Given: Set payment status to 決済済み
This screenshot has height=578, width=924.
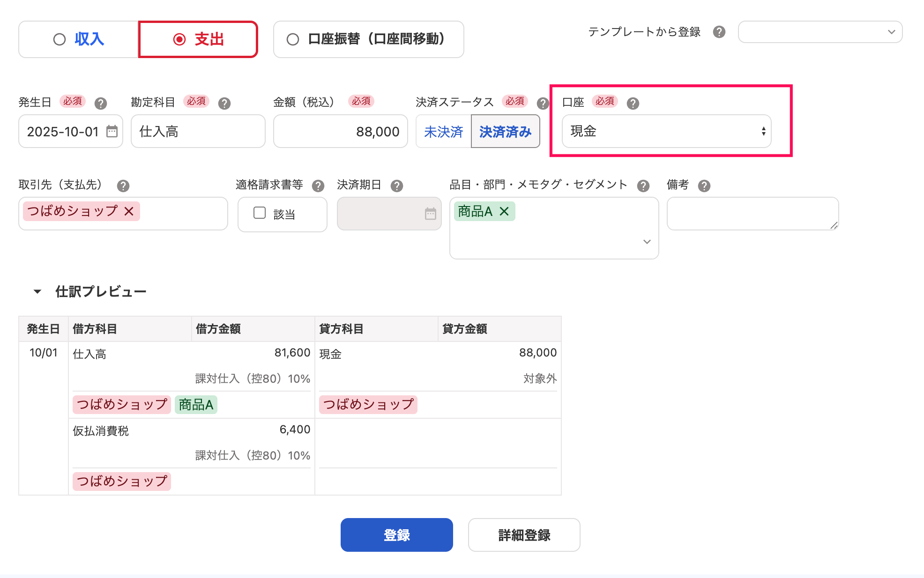Looking at the screenshot, I should (506, 132).
